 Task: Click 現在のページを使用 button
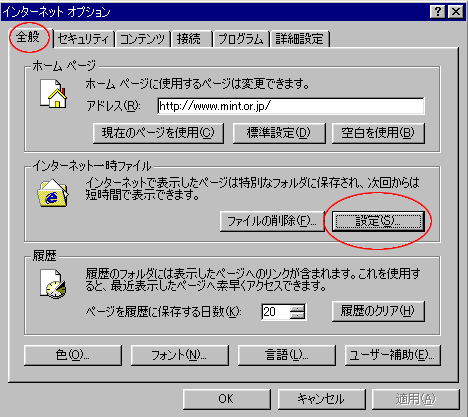(x=158, y=133)
